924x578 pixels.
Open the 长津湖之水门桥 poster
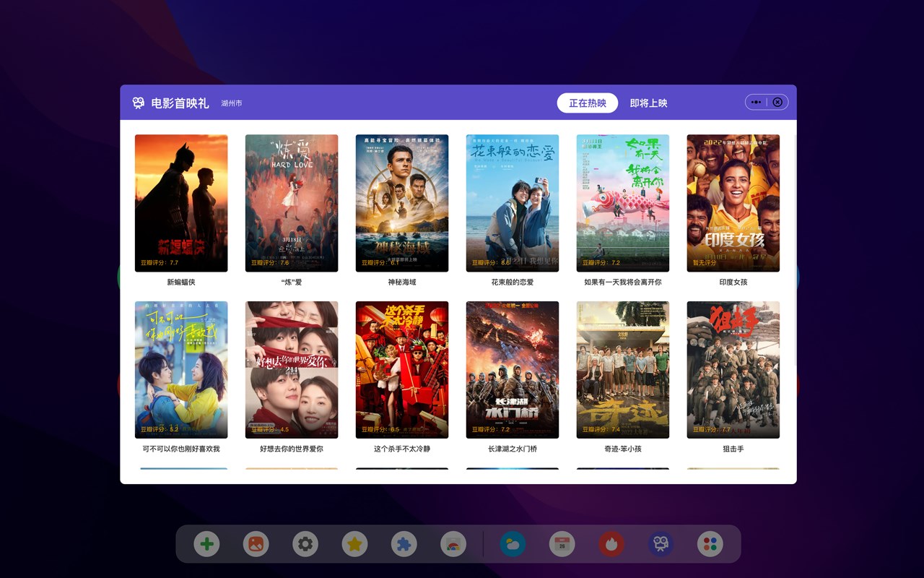tap(513, 370)
